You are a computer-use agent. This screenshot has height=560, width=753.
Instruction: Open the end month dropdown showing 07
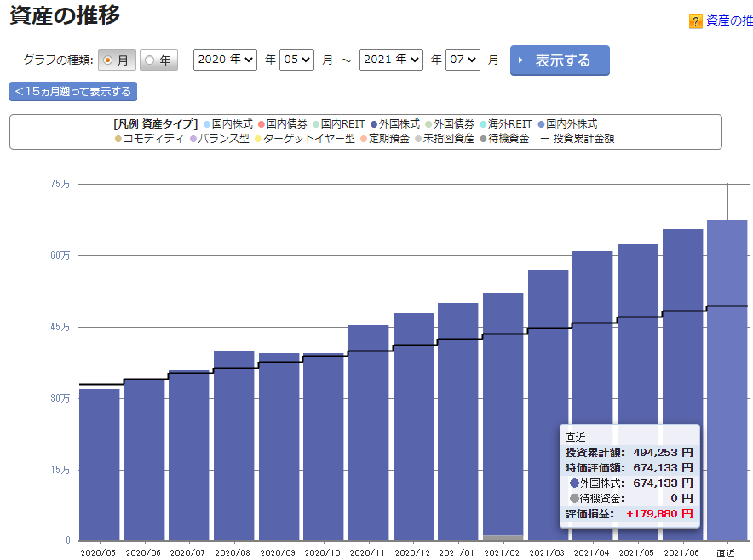pyautogui.click(x=463, y=60)
